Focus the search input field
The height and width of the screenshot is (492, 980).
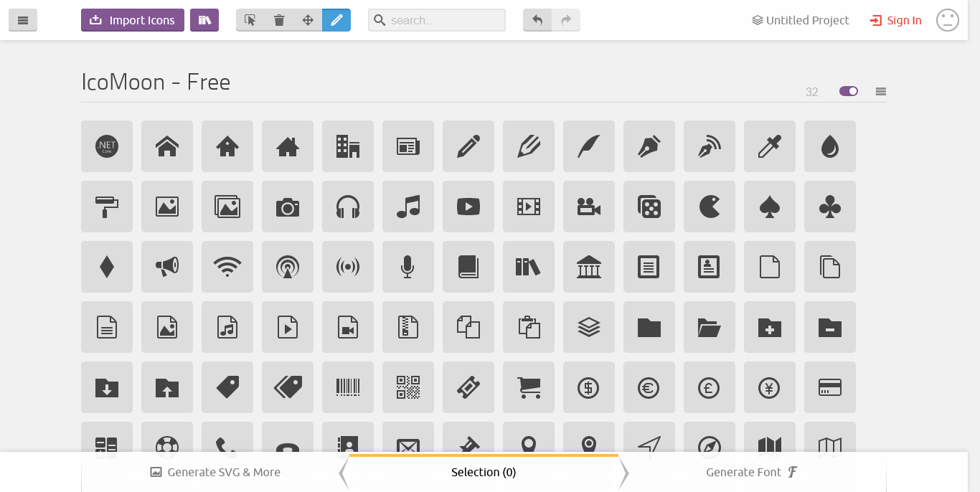pyautogui.click(x=437, y=20)
